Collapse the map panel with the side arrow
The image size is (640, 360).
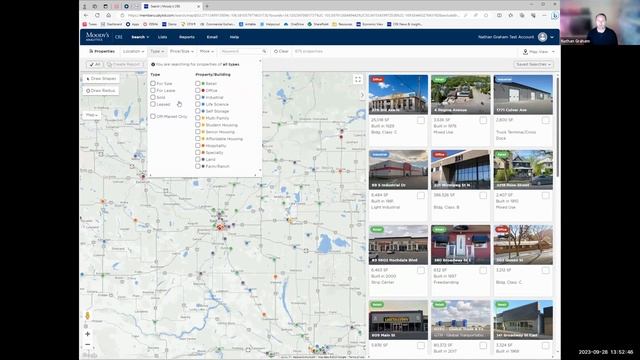pyautogui.click(x=362, y=95)
